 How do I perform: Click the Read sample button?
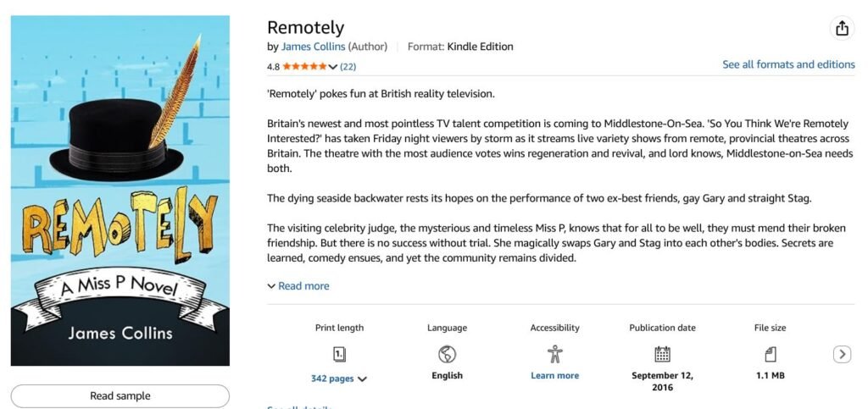[x=120, y=395]
